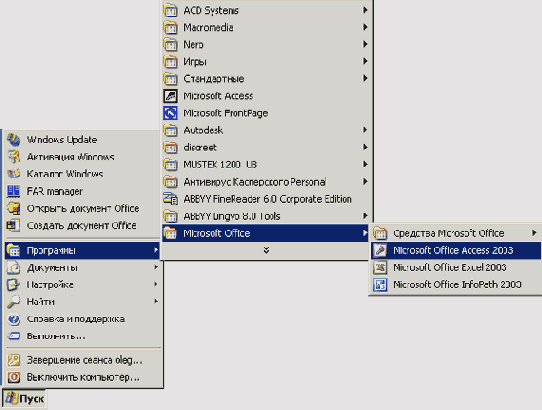Viewport: 542px width, 410px height.
Task: Click the Microsoft Access key icon
Action: coord(170,96)
